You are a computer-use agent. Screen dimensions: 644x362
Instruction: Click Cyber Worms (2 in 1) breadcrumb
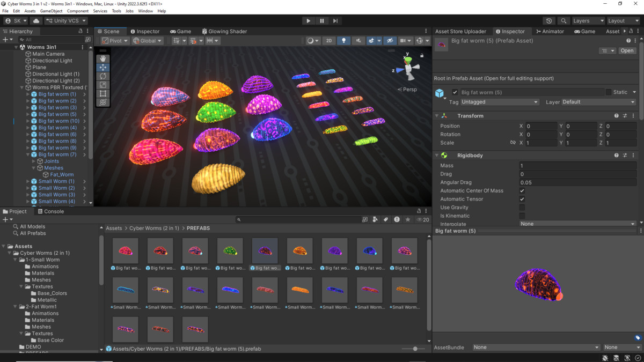point(154,228)
